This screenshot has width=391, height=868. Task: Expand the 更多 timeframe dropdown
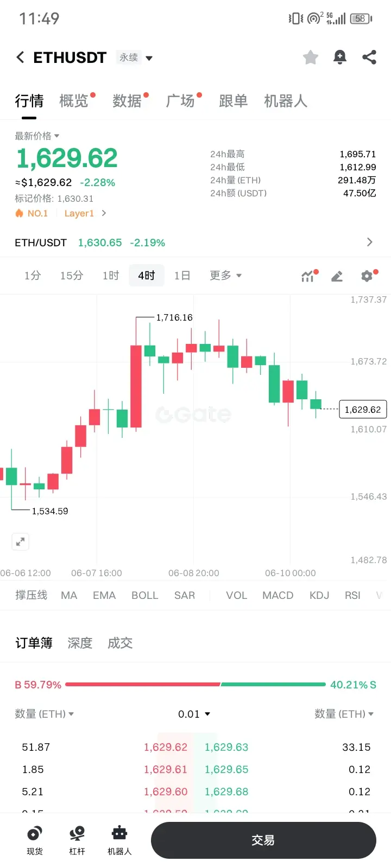point(225,276)
